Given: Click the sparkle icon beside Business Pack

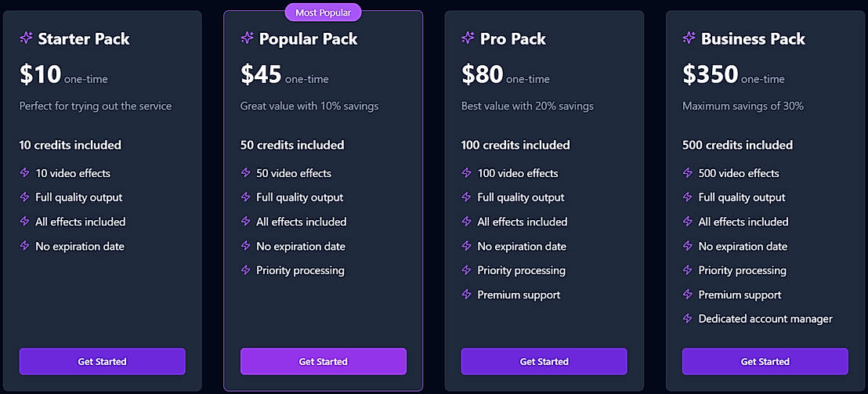Looking at the screenshot, I should [x=689, y=38].
